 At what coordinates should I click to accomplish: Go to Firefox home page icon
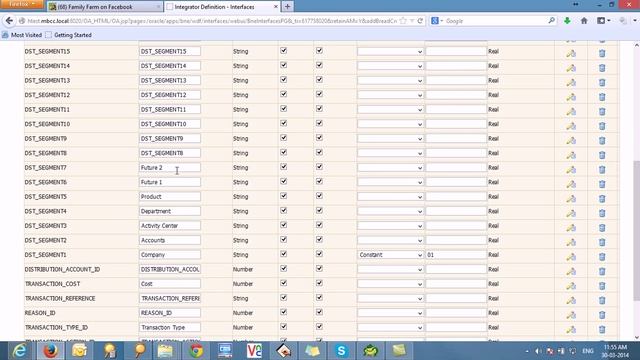coord(584,20)
